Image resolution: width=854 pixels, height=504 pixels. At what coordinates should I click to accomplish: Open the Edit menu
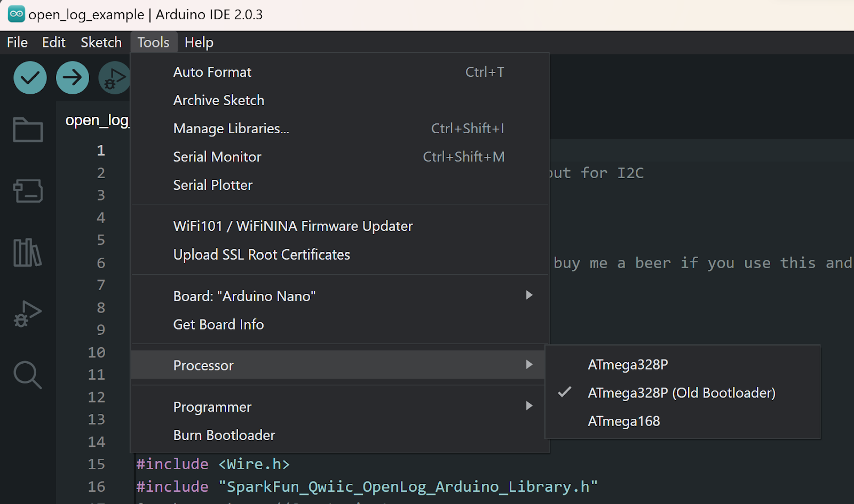pos(54,42)
